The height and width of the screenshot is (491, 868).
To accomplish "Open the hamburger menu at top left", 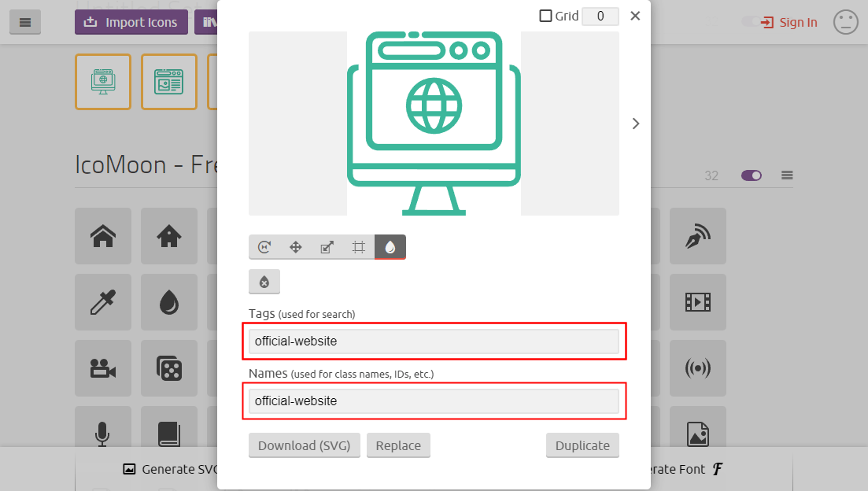I will click(x=24, y=21).
